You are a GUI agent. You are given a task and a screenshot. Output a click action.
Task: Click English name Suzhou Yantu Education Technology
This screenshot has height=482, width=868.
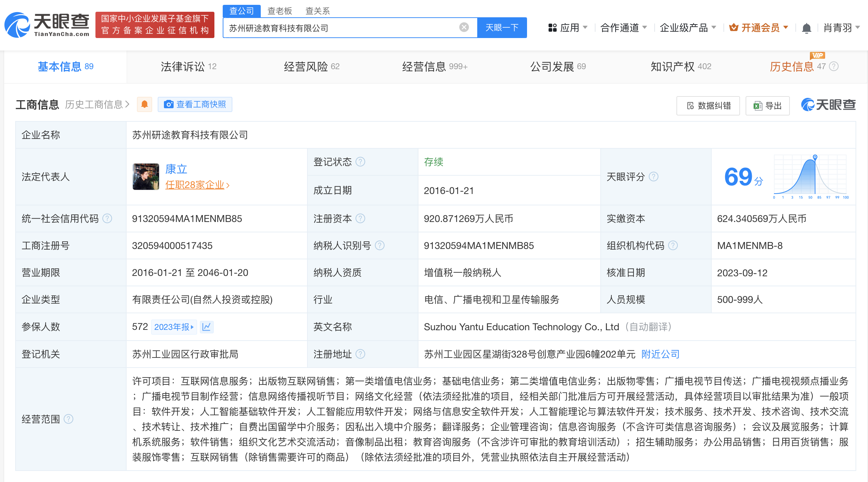tap(521, 327)
